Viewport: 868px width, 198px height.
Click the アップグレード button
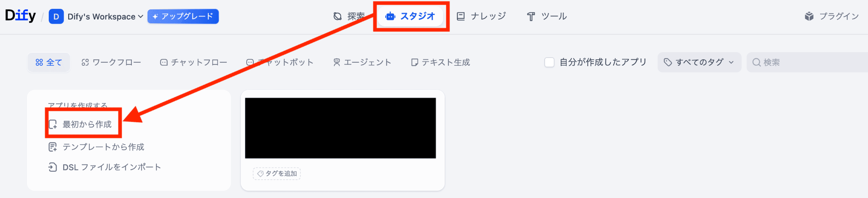[x=183, y=17]
